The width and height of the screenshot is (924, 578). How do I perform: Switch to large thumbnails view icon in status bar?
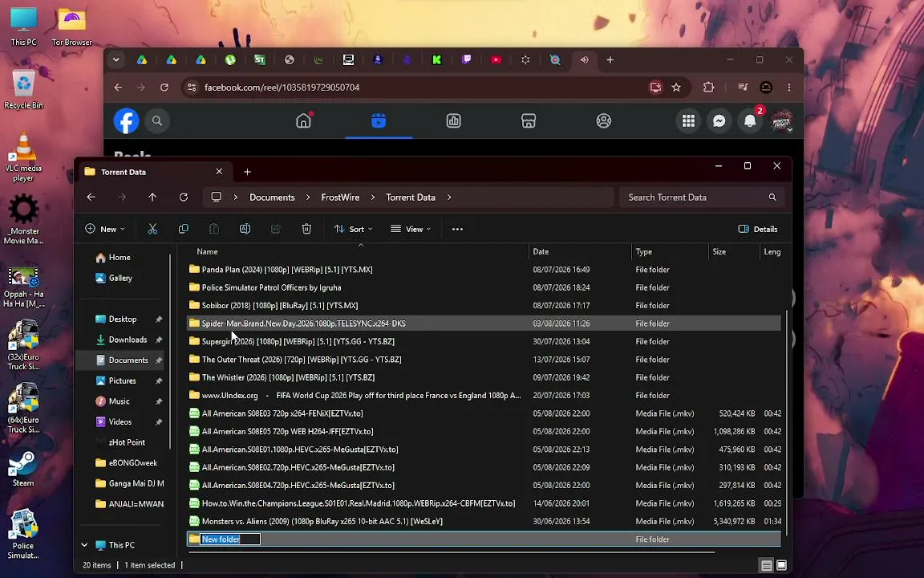[781, 566]
